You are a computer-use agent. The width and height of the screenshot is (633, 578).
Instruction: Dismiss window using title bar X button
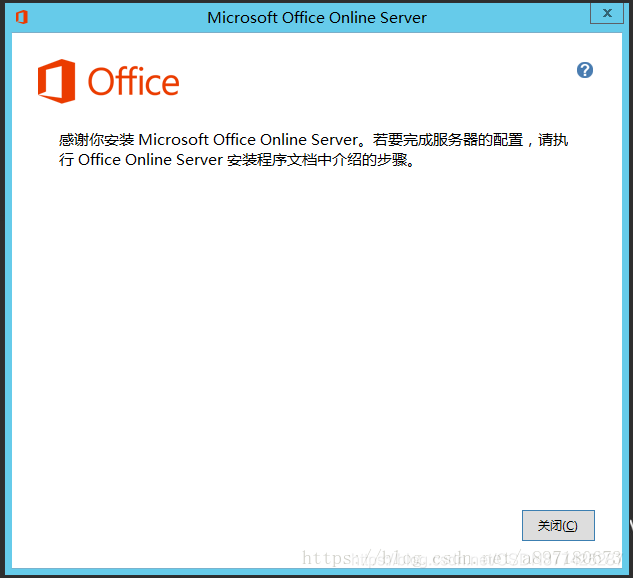tap(607, 13)
